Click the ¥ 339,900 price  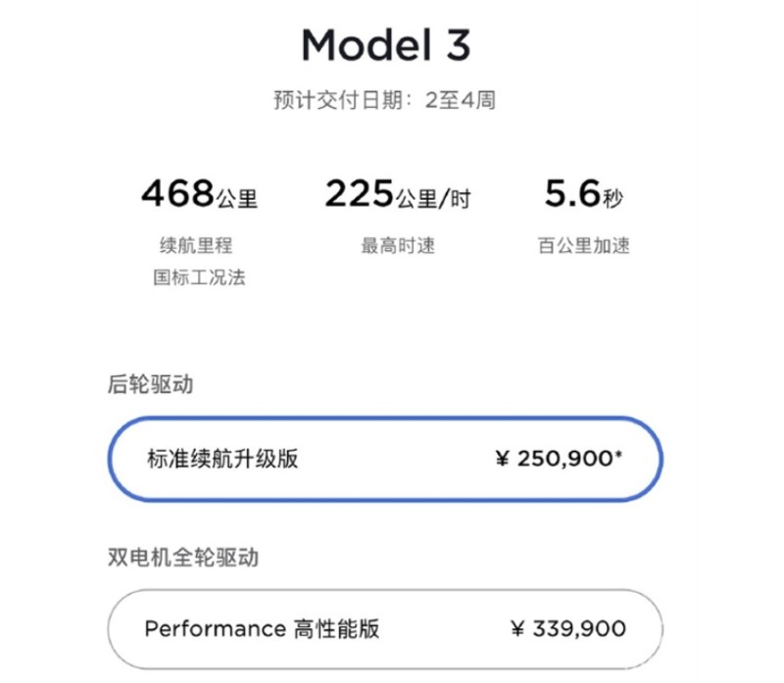pyautogui.click(x=568, y=628)
